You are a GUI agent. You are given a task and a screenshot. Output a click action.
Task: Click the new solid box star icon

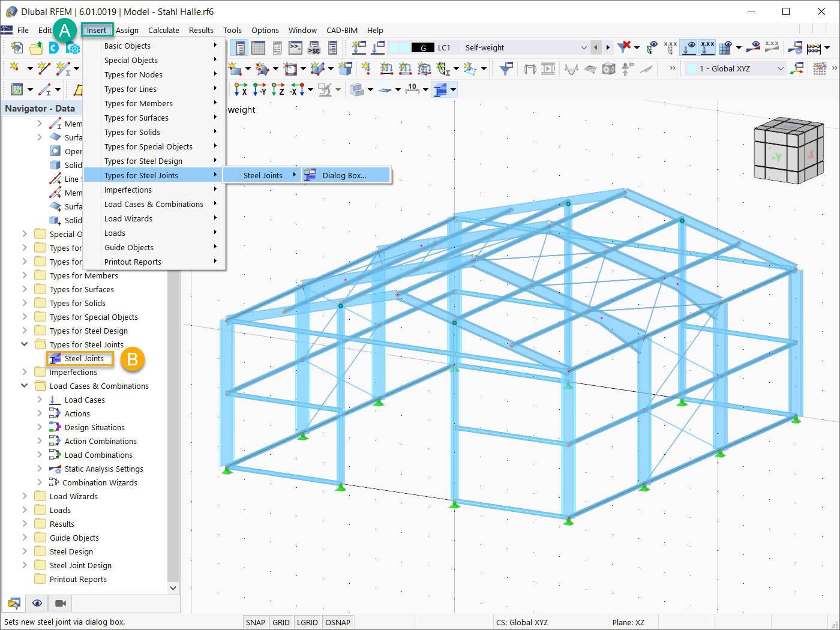coord(345,68)
